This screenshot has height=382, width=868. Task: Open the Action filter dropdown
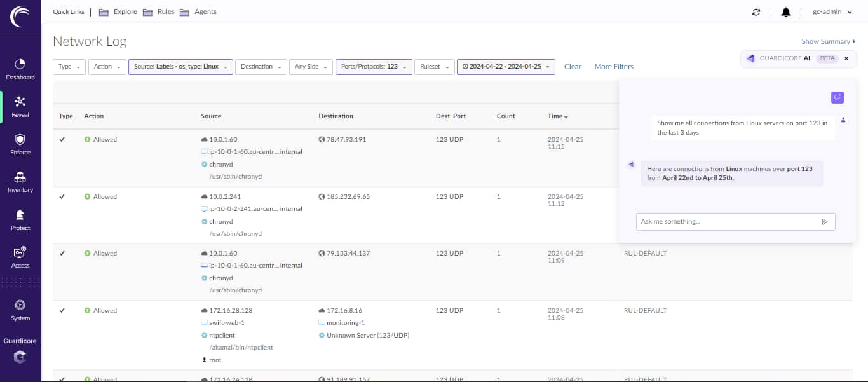click(107, 67)
